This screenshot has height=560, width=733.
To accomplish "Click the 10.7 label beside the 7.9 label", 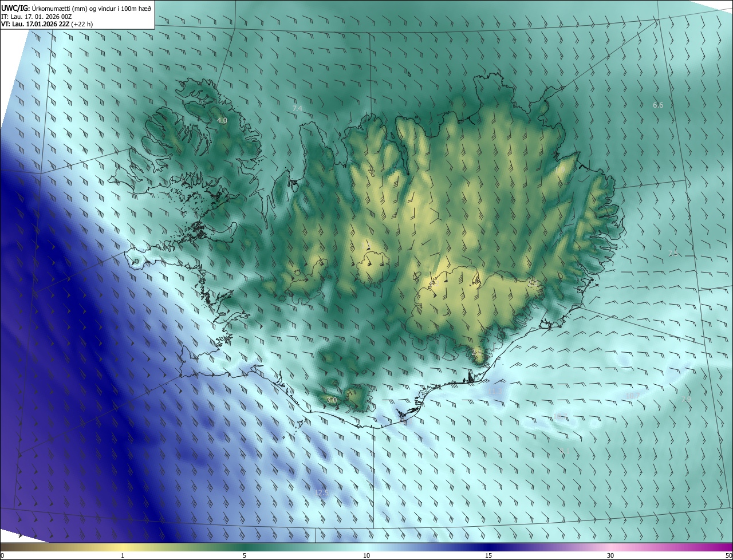I will point(633,396).
